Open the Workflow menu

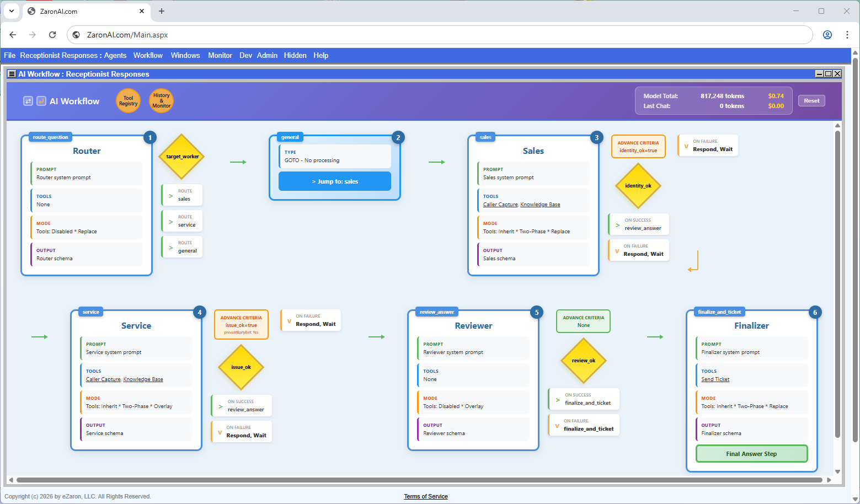pos(148,55)
